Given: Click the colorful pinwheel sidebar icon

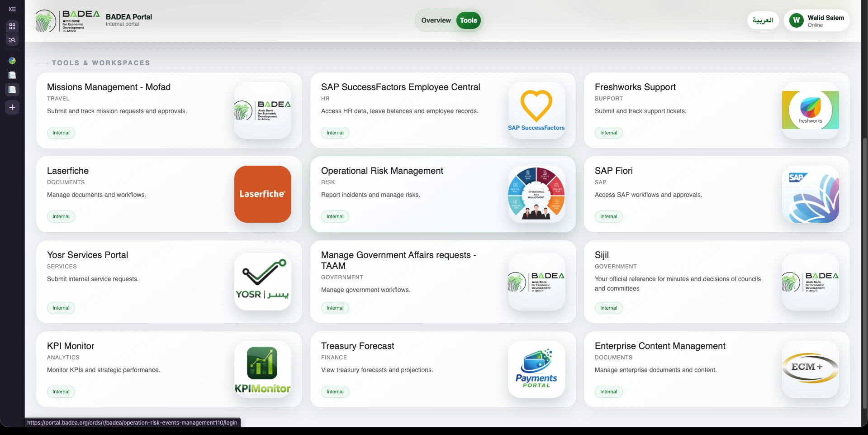Looking at the screenshot, I should (x=12, y=61).
